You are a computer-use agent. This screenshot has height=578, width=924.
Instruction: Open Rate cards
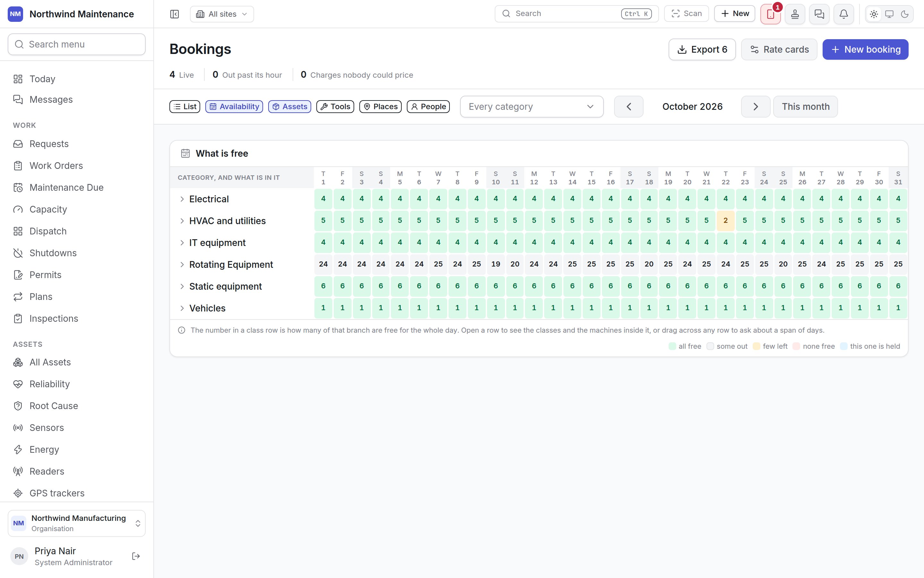click(779, 49)
